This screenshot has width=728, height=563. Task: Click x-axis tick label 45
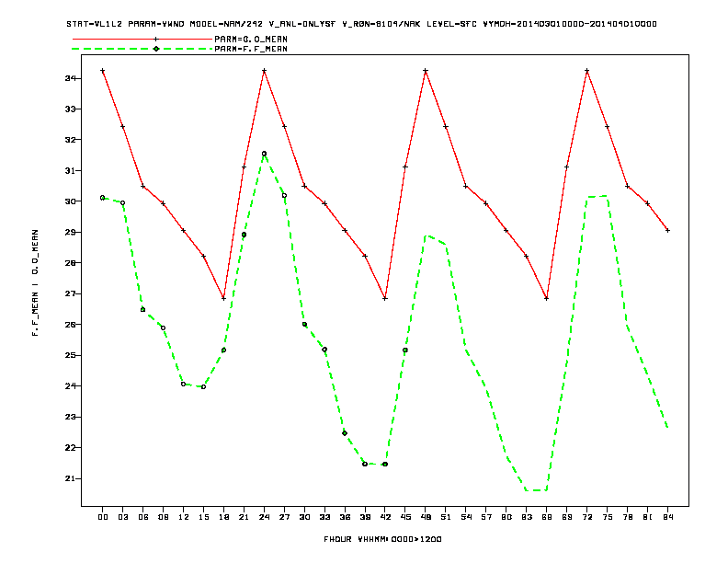tap(405, 517)
